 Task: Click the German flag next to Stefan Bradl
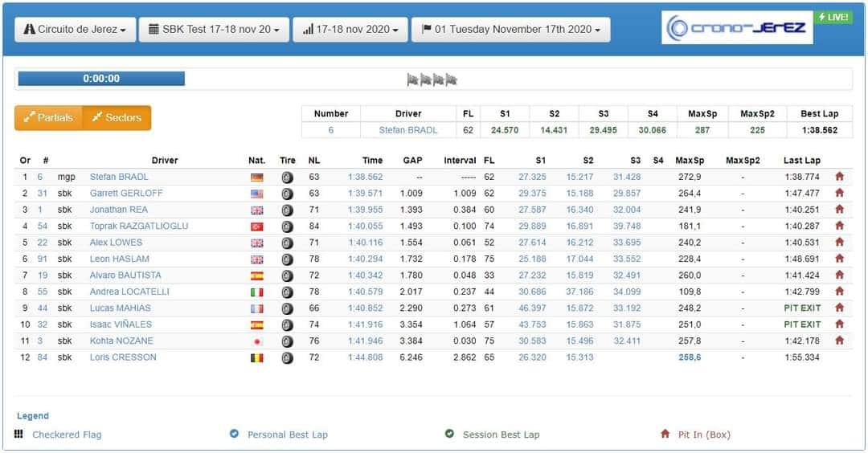point(256,178)
